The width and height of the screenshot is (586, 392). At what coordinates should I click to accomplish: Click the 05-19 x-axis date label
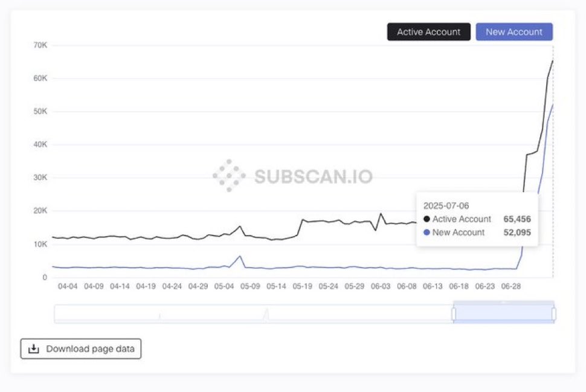click(302, 286)
